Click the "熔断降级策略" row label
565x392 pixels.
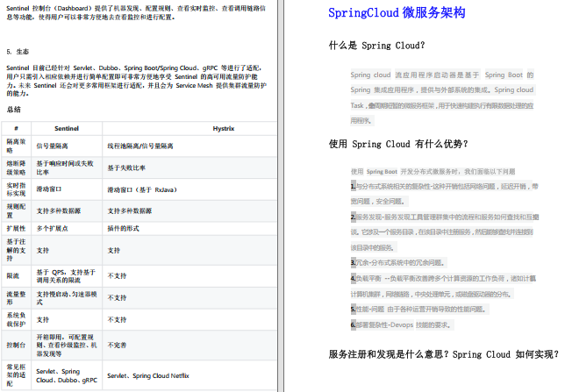point(16,167)
